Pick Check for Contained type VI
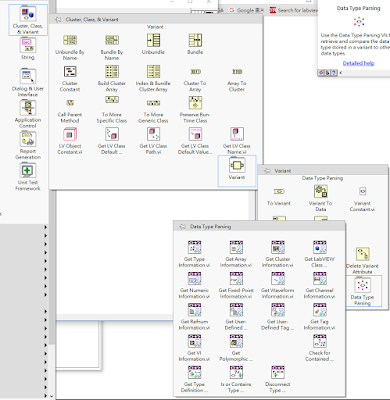The width and height of the screenshot is (390, 400). point(319,348)
